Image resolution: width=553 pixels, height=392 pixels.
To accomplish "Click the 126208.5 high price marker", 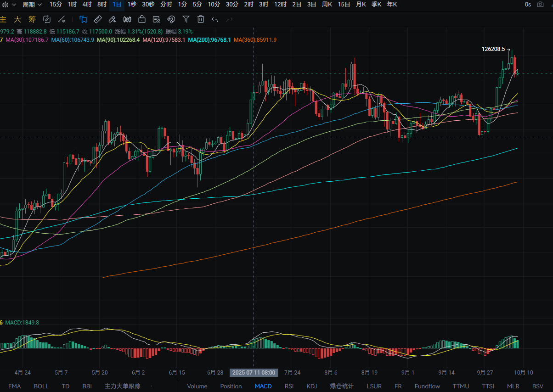I will [493, 49].
